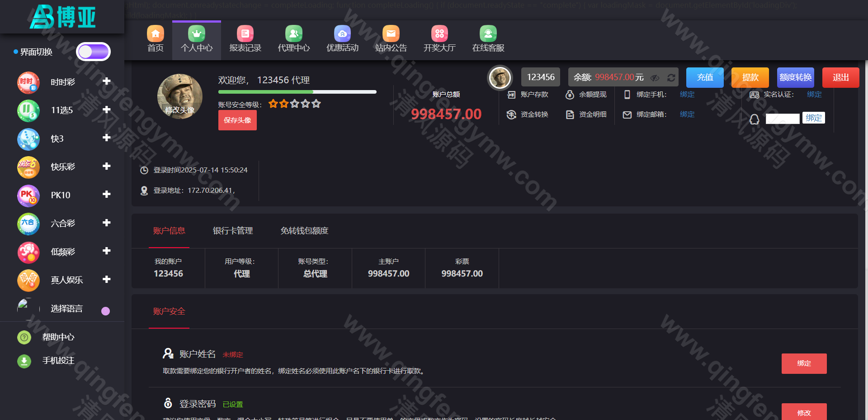Click the 资金明细 details icon
The height and width of the screenshot is (420, 868).
coord(570,115)
